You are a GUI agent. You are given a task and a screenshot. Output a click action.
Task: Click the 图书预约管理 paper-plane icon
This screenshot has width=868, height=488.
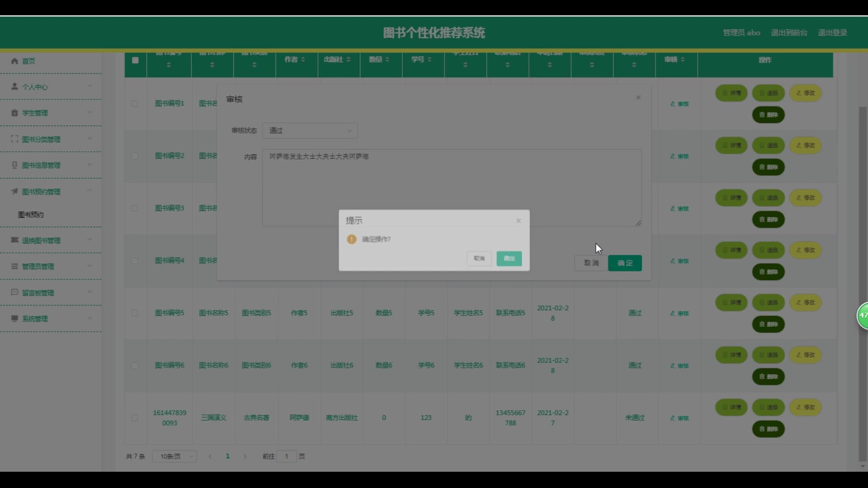coord(14,191)
